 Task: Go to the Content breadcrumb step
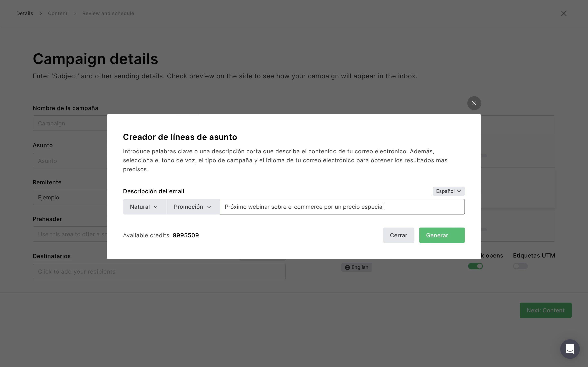pyautogui.click(x=58, y=14)
